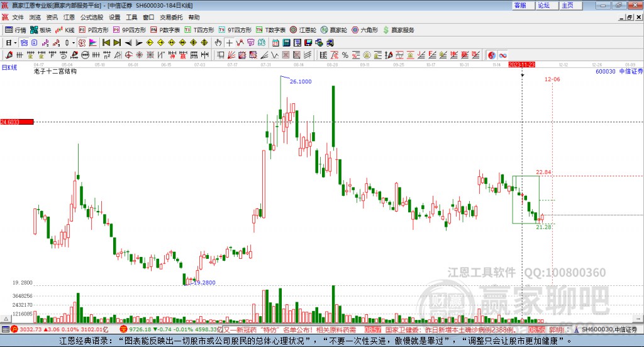Open the P四方形 tool
Screen dimensions: 644x347
tap(93, 30)
